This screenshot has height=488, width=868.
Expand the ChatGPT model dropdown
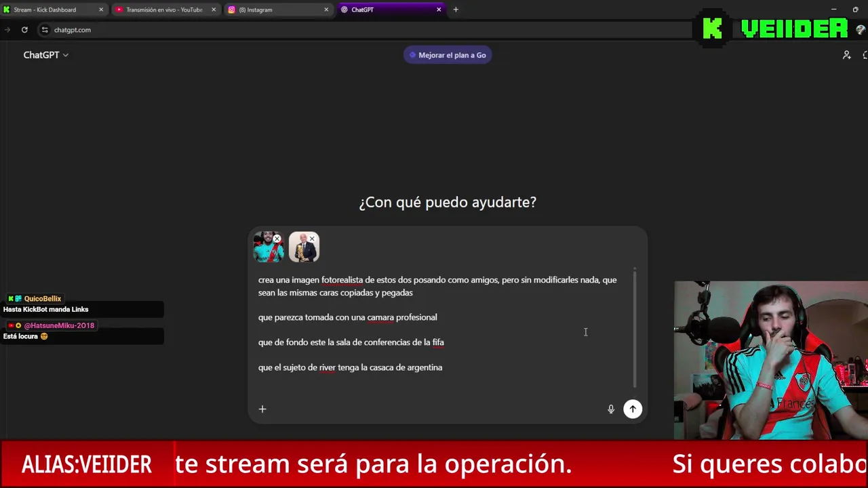pos(45,55)
